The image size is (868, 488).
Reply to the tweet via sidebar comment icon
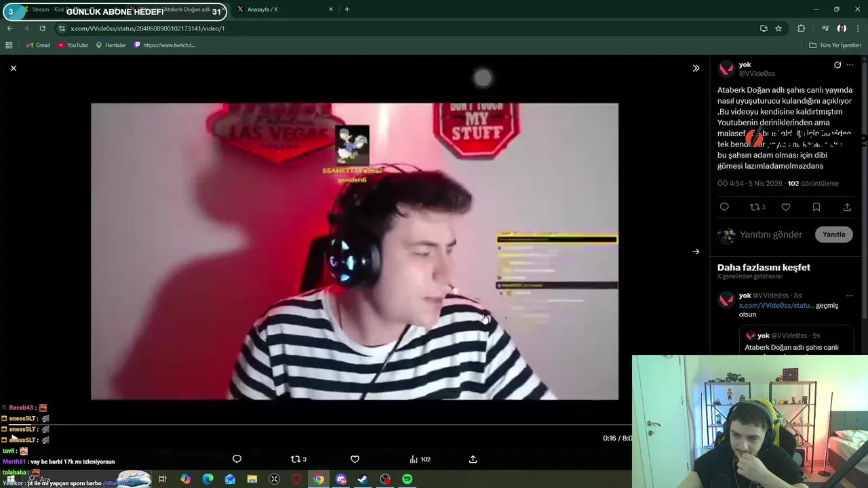pos(724,207)
